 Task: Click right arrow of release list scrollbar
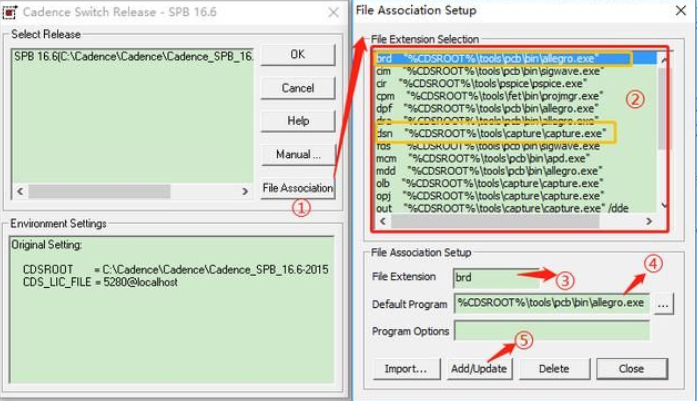(245, 191)
